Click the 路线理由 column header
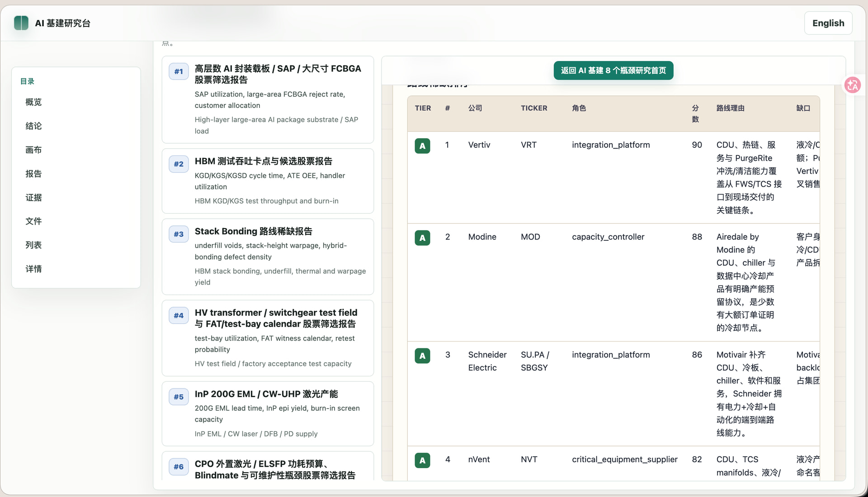Screen dimensions: 868x497 [x=730, y=108]
